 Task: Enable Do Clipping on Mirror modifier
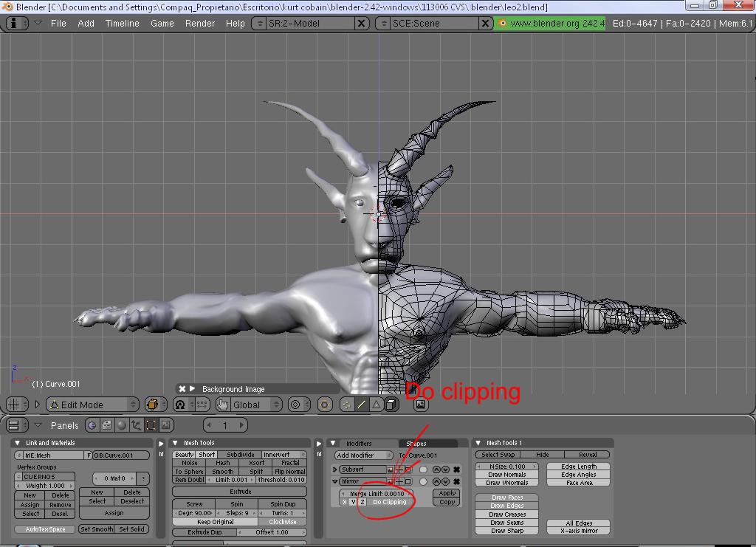click(x=389, y=502)
